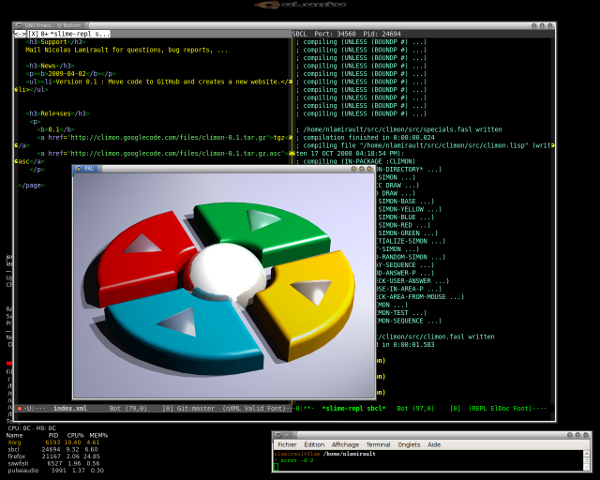Click the terminal scrollbar up arrow

586,453
